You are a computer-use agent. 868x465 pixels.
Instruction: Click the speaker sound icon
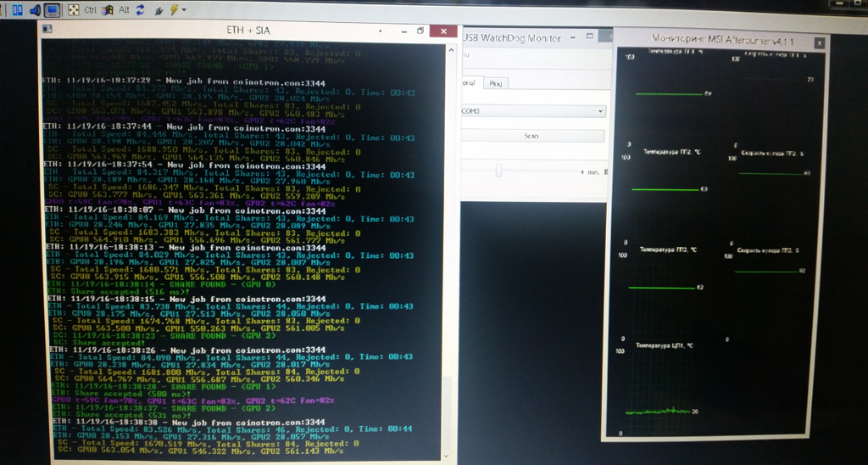34,10
